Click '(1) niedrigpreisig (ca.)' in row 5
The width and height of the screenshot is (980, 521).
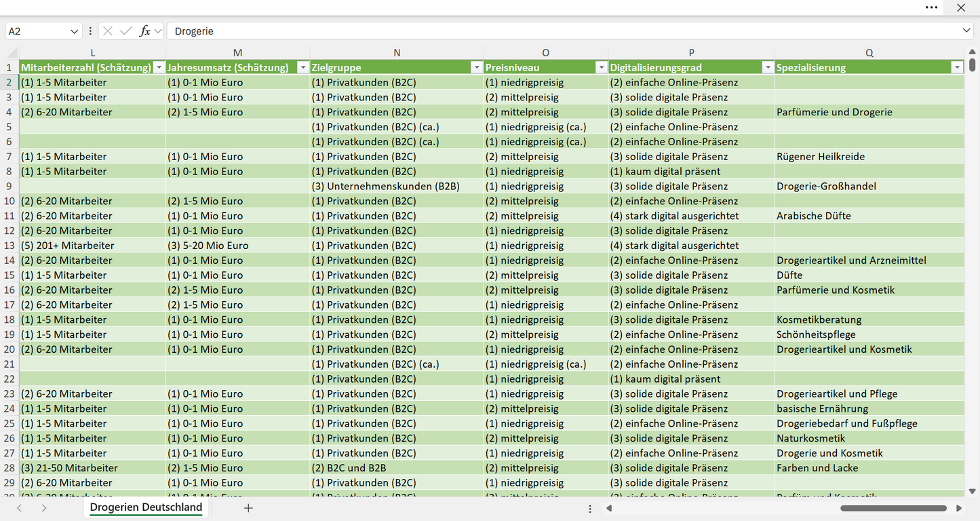545,127
